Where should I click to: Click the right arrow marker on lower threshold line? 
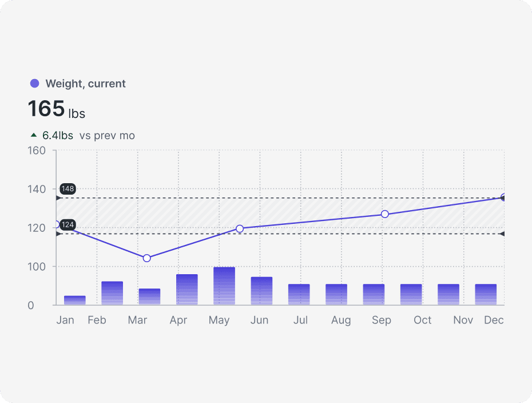[501, 234]
